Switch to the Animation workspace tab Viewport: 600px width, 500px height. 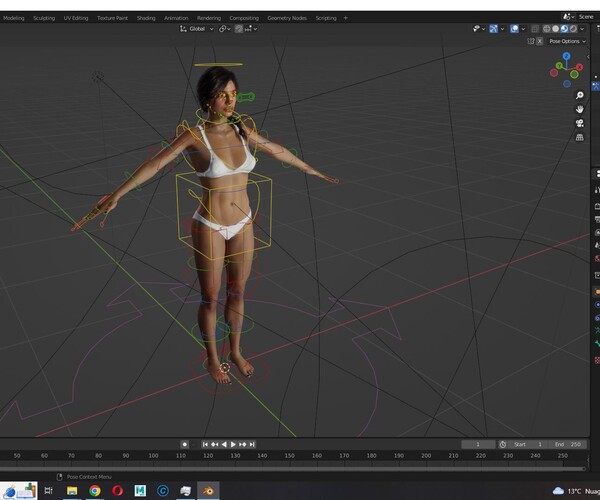[176, 18]
